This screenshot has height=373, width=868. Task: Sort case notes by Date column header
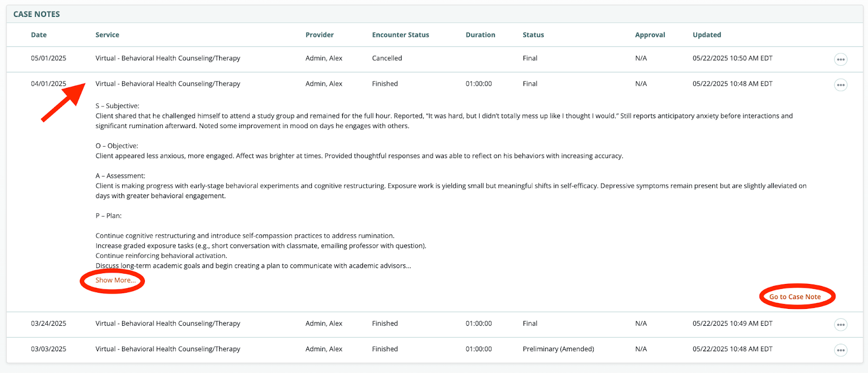click(39, 35)
